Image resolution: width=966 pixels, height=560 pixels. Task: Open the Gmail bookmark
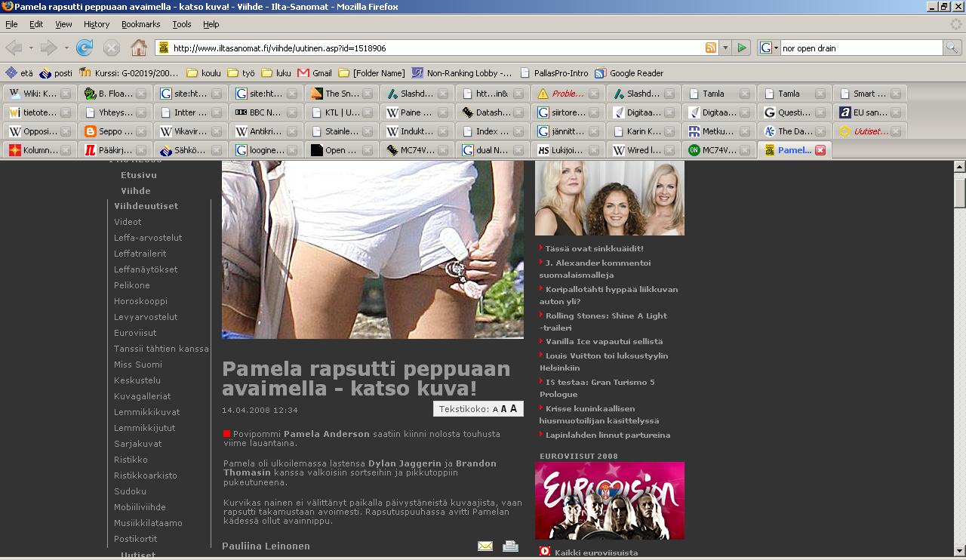pos(315,73)
